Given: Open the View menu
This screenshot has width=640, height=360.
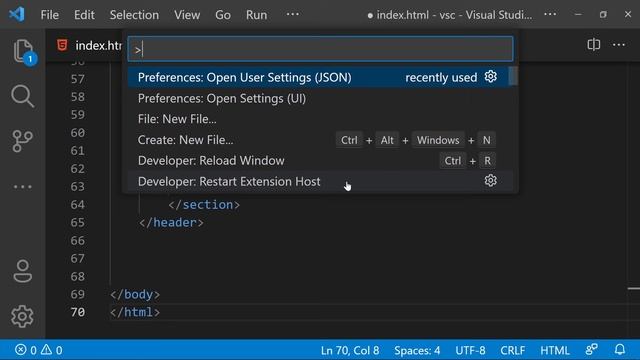Looking at the screenshot, I should coord(187,15).
